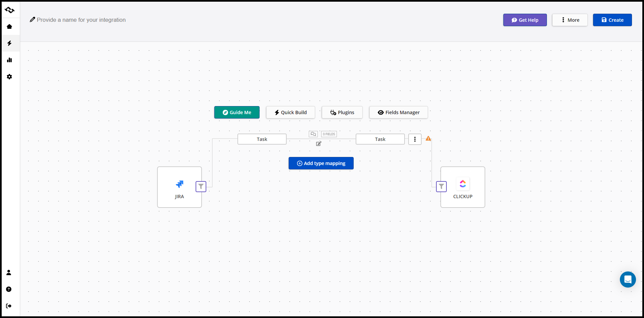Click the integration name field

(81, 20)
